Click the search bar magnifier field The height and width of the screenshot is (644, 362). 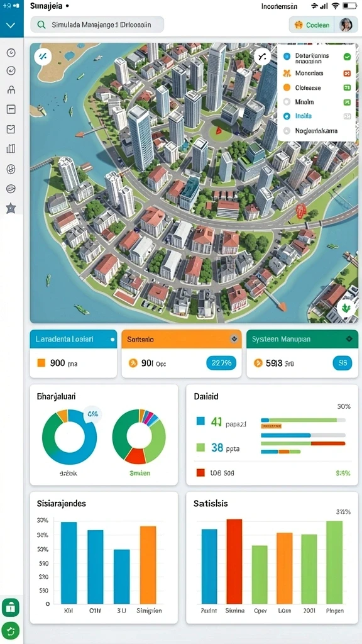click(97, 25)
